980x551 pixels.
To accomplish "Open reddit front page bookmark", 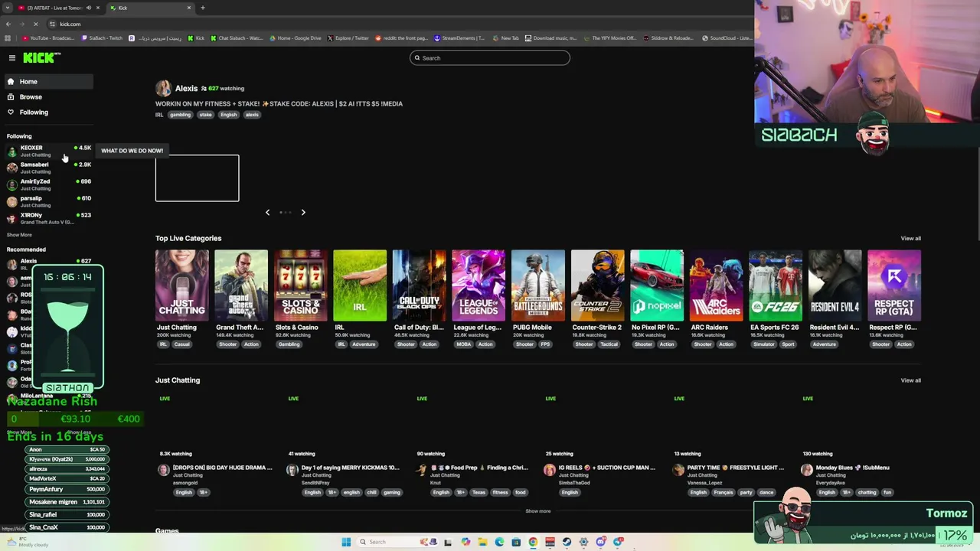I will [402, 37].
